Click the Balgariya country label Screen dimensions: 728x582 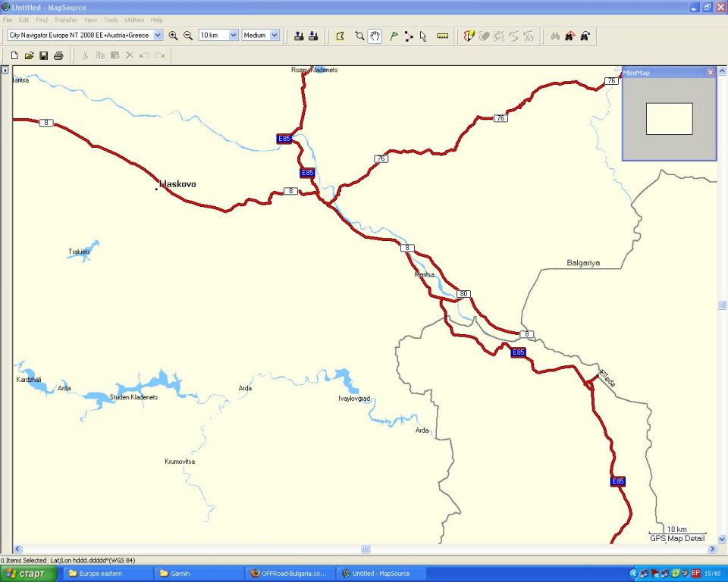click(x=583, y=263)
